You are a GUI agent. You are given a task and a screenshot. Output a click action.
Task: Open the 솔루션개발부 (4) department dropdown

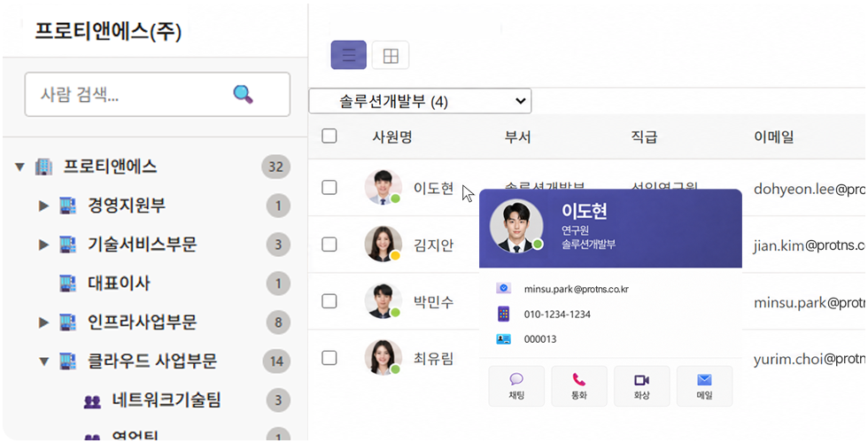(420, 101)
